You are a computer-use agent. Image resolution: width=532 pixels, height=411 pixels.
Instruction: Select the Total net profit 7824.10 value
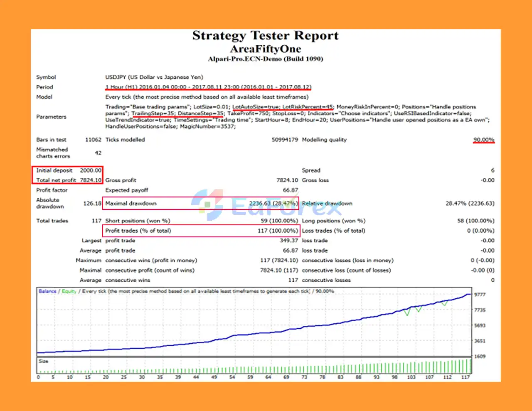pyautogui.click(x=91, y=180)
